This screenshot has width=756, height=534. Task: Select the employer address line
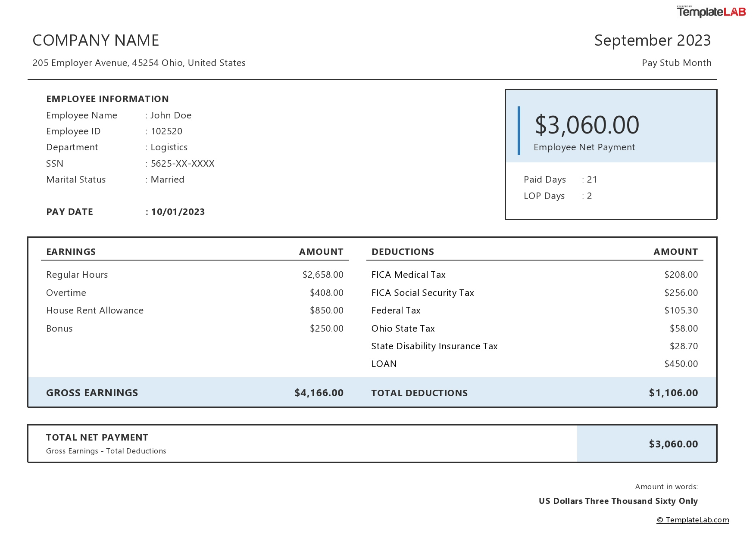139,62
